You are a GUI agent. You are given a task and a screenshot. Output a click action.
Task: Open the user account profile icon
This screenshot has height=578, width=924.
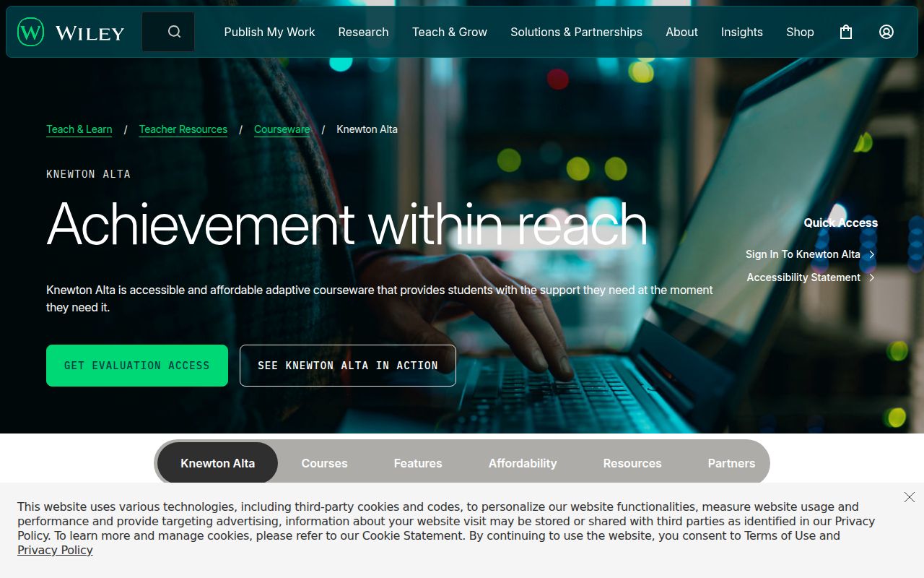click(886, 32)
